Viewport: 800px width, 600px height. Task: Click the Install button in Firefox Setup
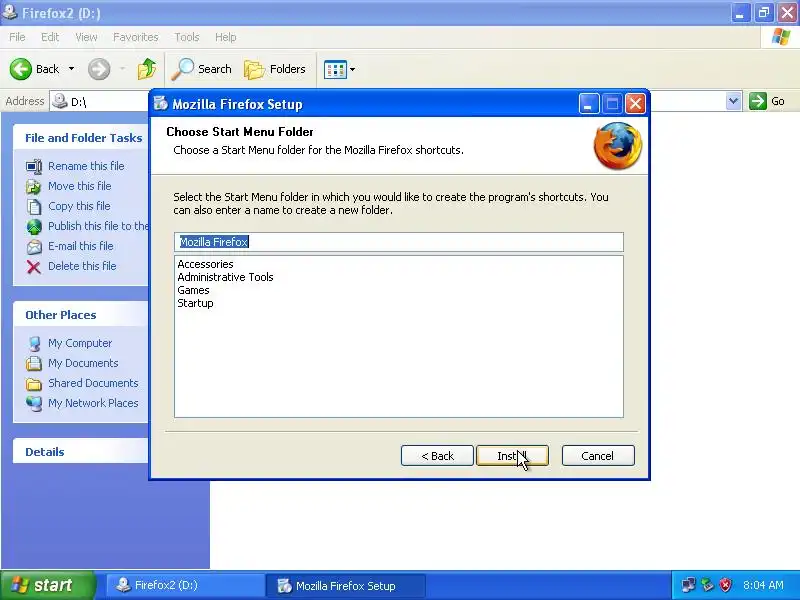512,456
